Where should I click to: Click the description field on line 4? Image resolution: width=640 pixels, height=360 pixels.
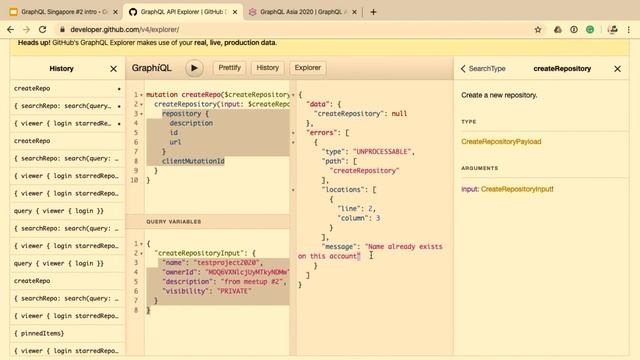coord(191,123)
